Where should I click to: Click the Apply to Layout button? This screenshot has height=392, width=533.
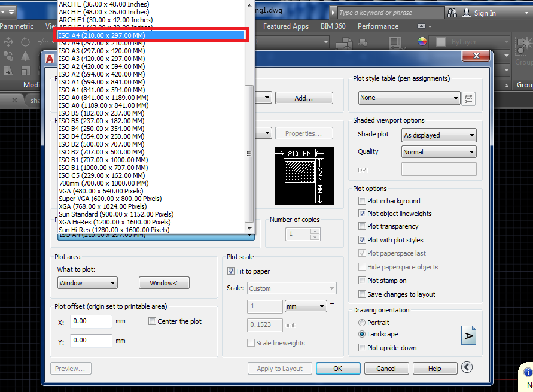[280, 369]
